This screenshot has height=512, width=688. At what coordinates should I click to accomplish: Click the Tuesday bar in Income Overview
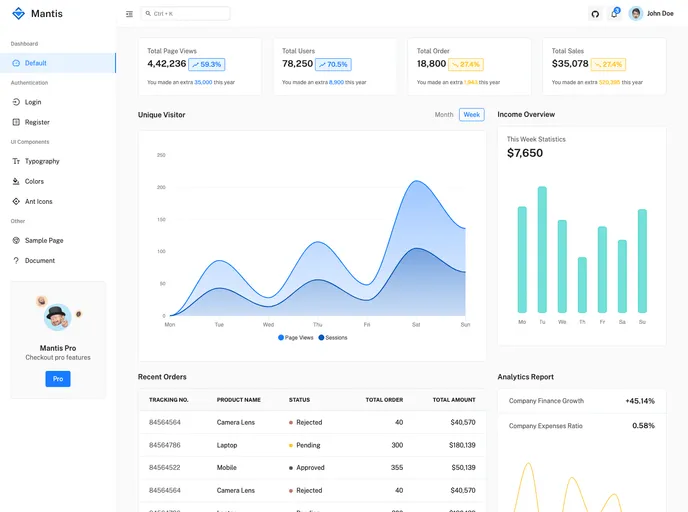coord(542,250)
